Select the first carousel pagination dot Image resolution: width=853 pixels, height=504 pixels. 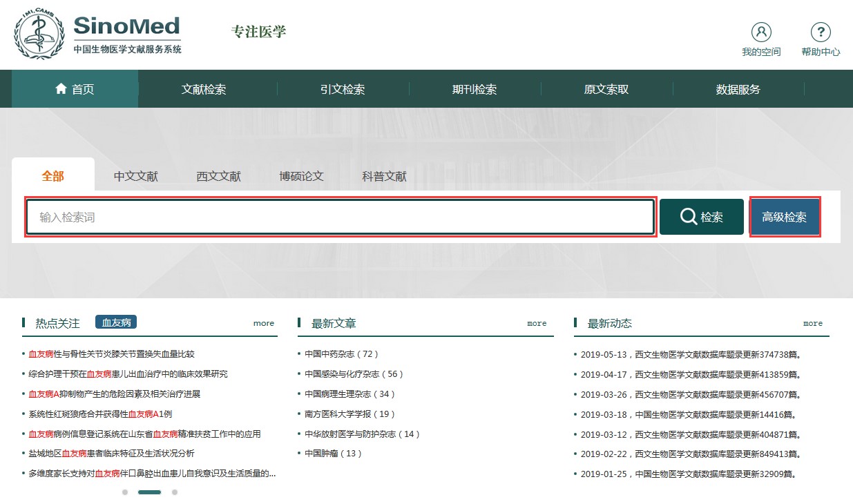[125, 492]
